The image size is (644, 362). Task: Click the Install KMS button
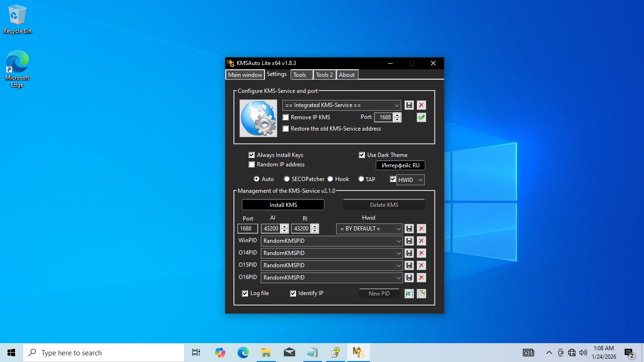point(283,205)
